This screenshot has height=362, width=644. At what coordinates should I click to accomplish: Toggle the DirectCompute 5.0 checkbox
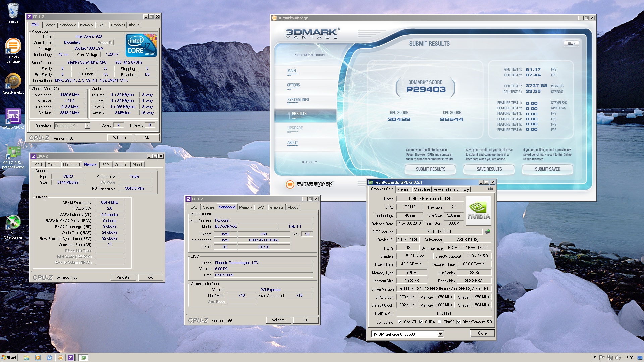point(458,322)
